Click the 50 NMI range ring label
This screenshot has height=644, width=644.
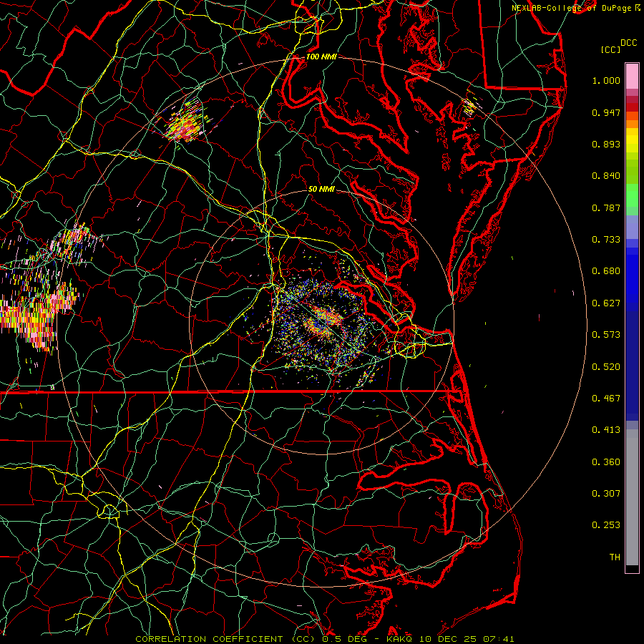(321, 189)
